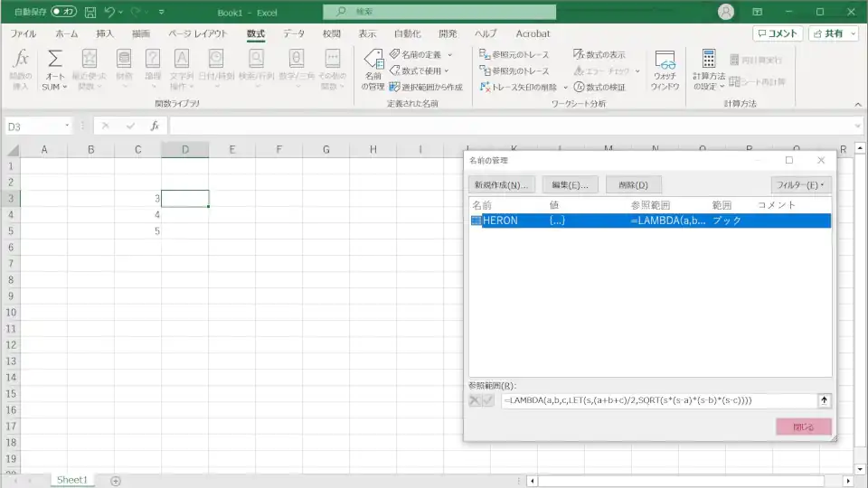The height and width of the screenshot is (488, 868).
Task: Click the Insert Function fx icon in ribbon
Action: pos(21,59)
